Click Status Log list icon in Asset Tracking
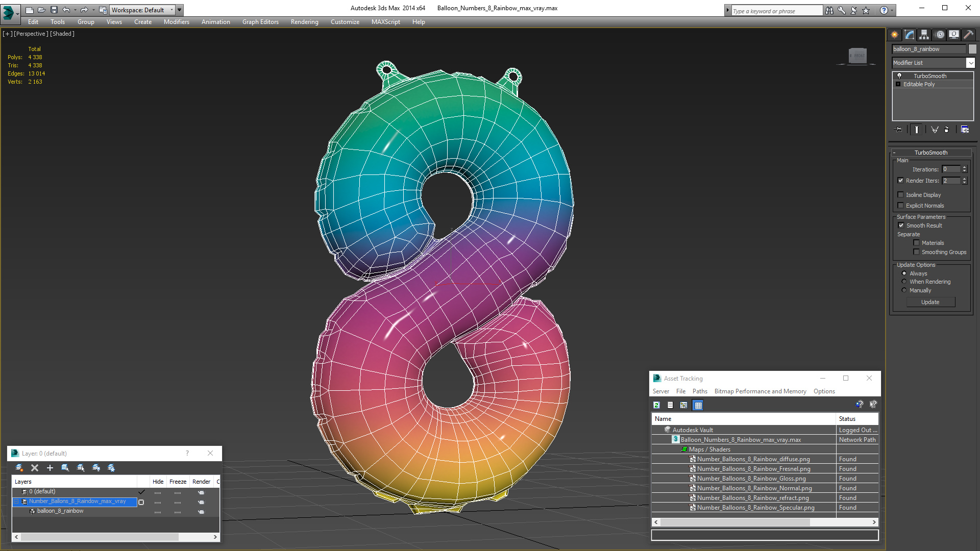This screenshot has height=551, width=980. 670,405
